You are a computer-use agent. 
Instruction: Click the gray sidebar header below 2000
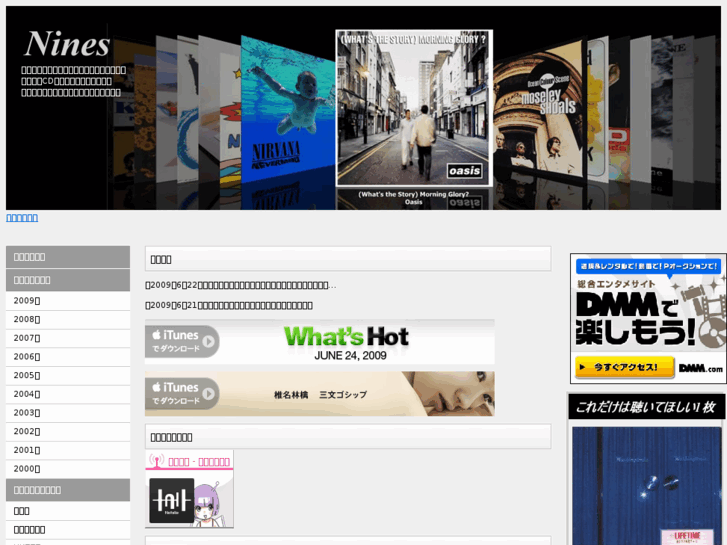click(x=68, y=490)
